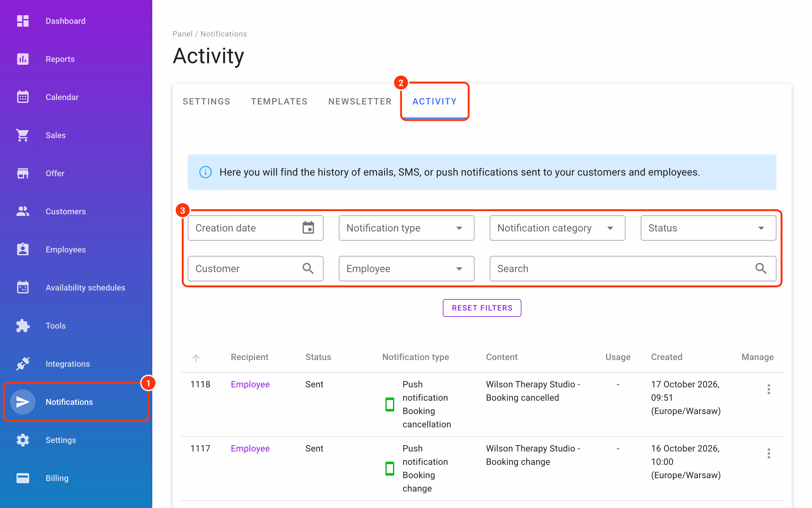Viewport: 812px width, 508px height.
Task: Click the Created column header
Action: pyautogui.click(x=666, y=357)
